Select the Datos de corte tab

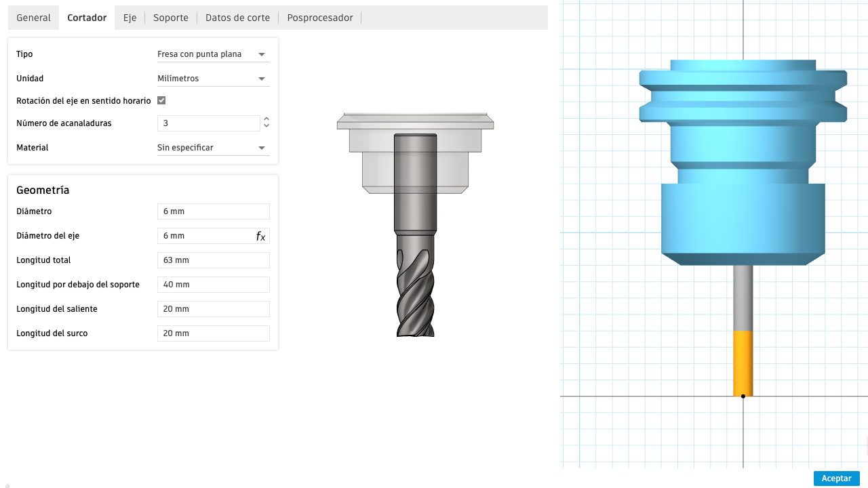[237, 18]
